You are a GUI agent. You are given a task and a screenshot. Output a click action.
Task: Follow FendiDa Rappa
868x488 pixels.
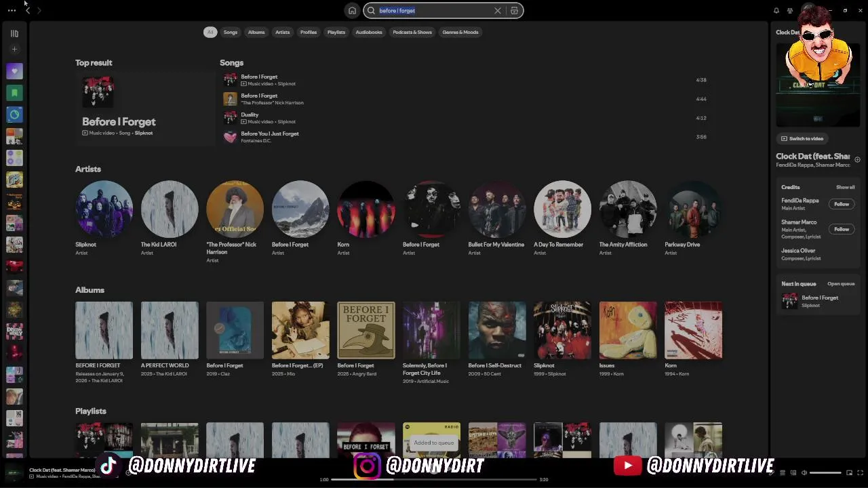(842, 204)
